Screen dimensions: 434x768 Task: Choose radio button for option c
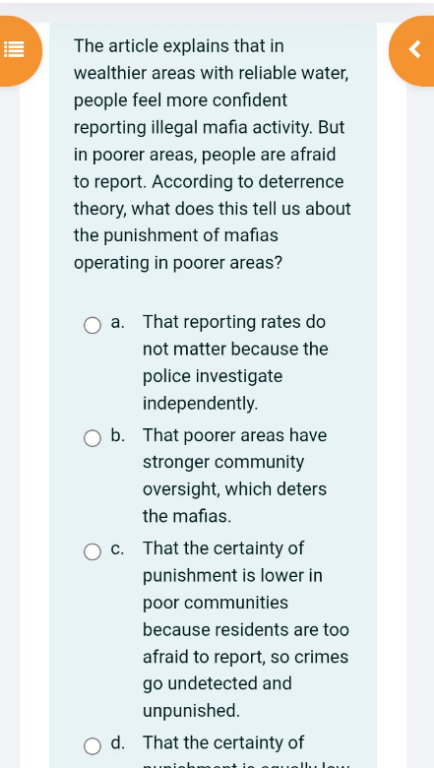click(x=92, y=551)
